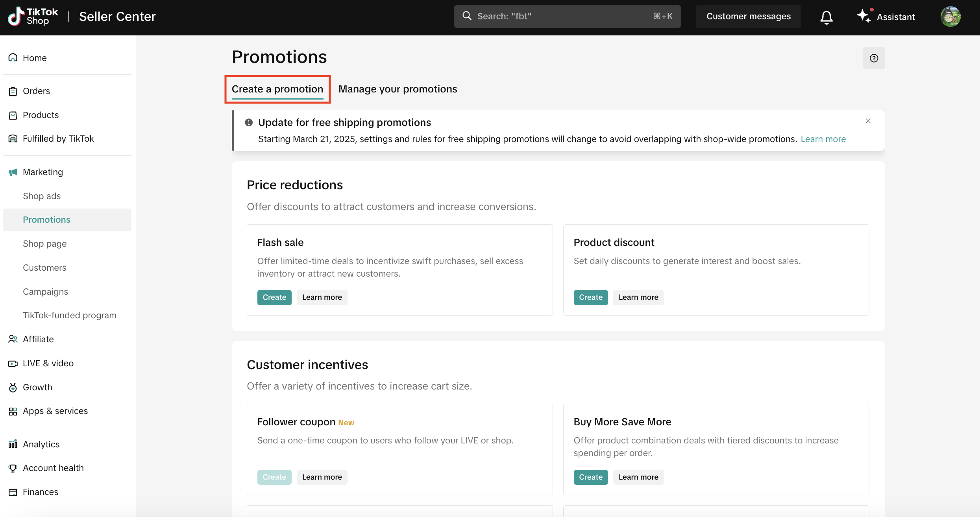
Task: Click the notification bell icon
Action: click(x=826, y=17)
